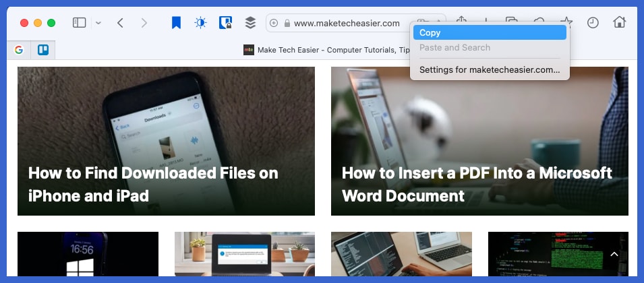The height and width of the screenshot is (283, 644).
Task: Click the blue bookmark extension icon
Action: [176, 22]
